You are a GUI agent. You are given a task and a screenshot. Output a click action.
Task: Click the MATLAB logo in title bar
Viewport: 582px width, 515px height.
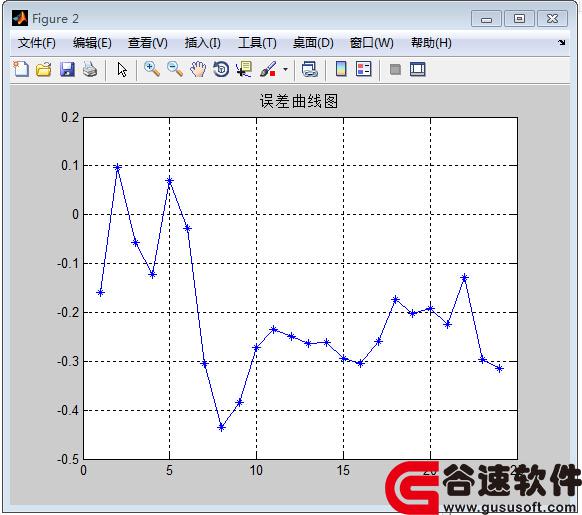(x=20, y=18)
